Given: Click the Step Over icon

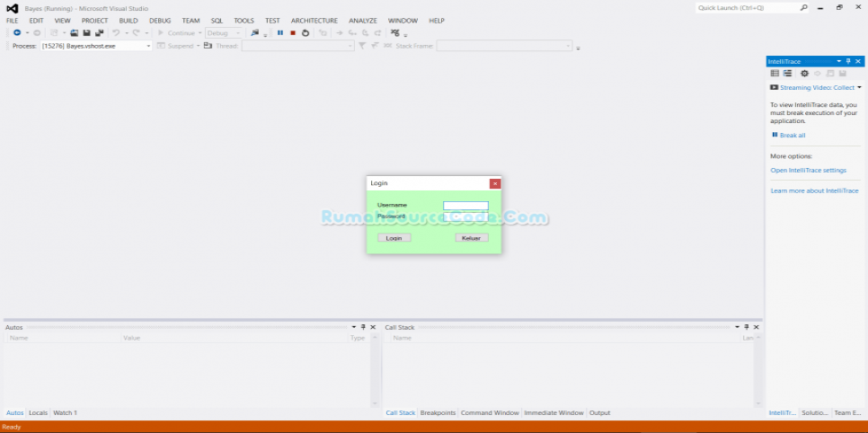Looking at the screenshot, I should [365, 32].
